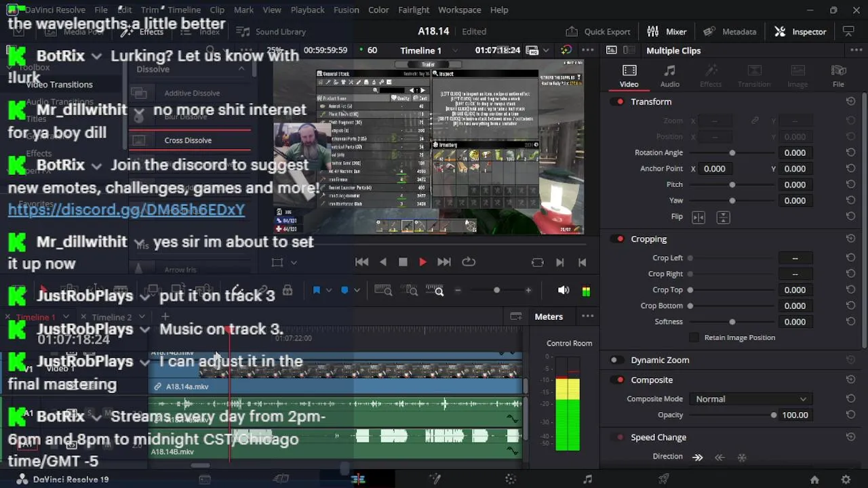868x488 pixels.
Task: Open the Mixer panel
Action: point(667,31)
